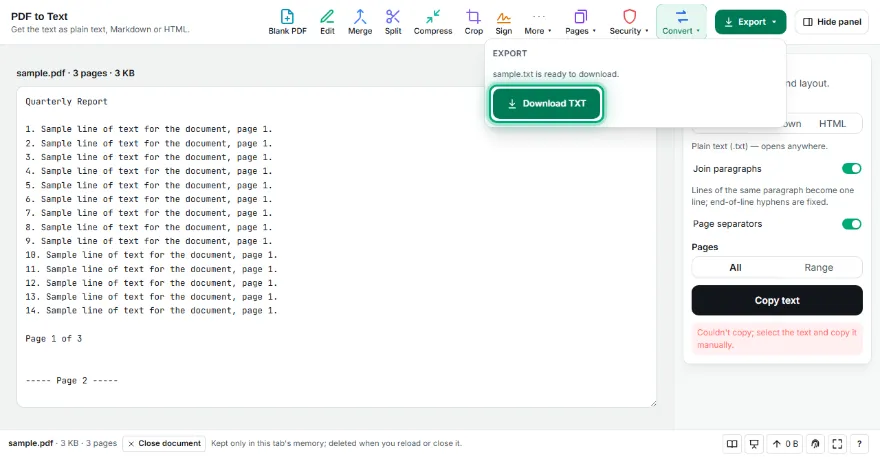Viewport: 880px width, 457px height.
Task: Click the upload 0 B indicator
Action: pyautogui.click(x=785, y=444)
